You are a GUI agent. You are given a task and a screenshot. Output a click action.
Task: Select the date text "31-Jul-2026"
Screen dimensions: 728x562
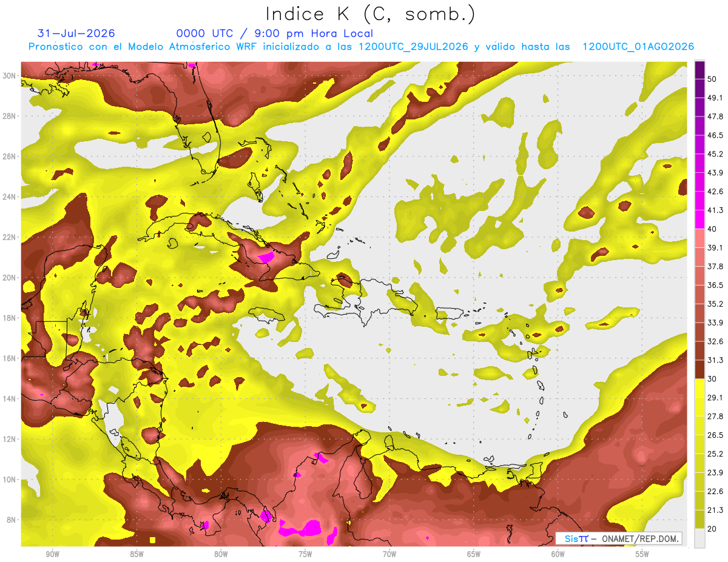(x=76, y=33)
